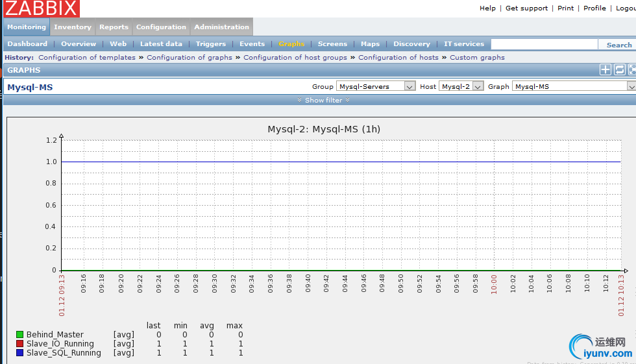Open the Get support link
The image size is (636, 364).
pyautogui.click(x=526, y=8)
